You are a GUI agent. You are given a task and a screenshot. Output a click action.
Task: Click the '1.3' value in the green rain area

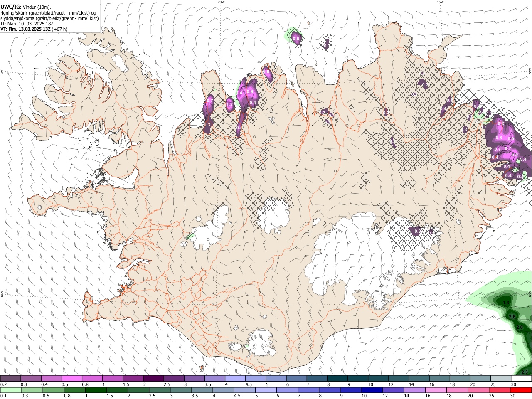point(506,303)
